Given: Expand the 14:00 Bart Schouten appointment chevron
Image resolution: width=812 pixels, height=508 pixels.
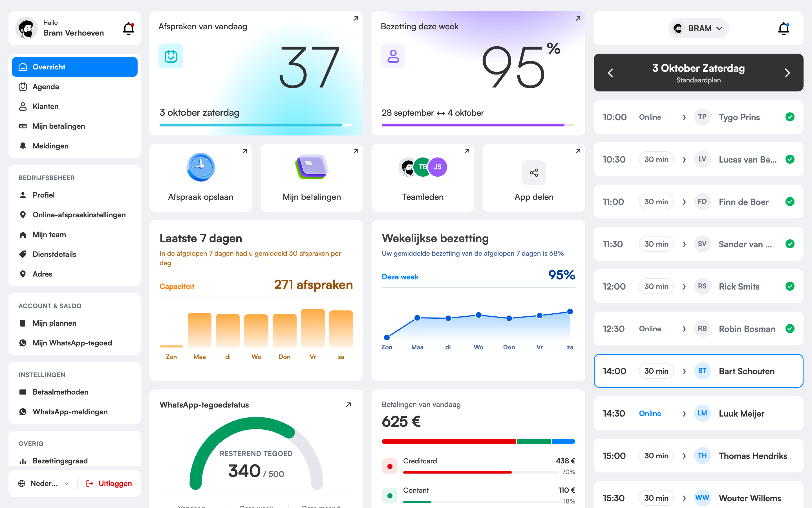Looking at the screenshot, I should pyautogui.click(x=684, y=371).
